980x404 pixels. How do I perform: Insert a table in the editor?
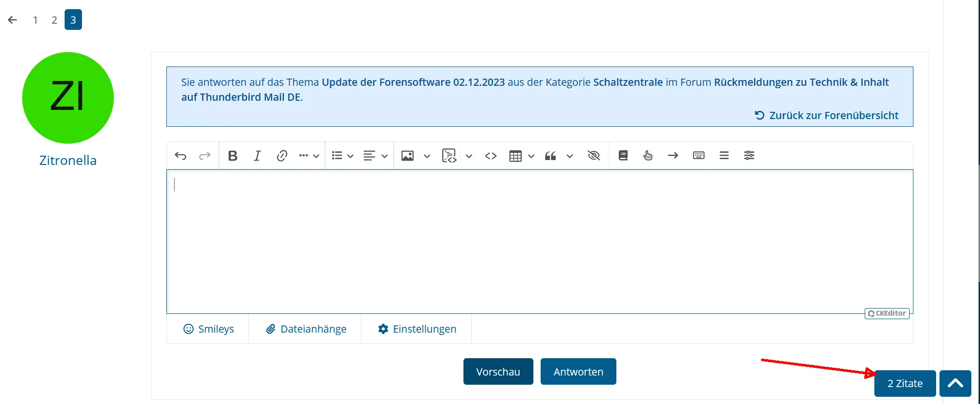click(x=515, y=156)
